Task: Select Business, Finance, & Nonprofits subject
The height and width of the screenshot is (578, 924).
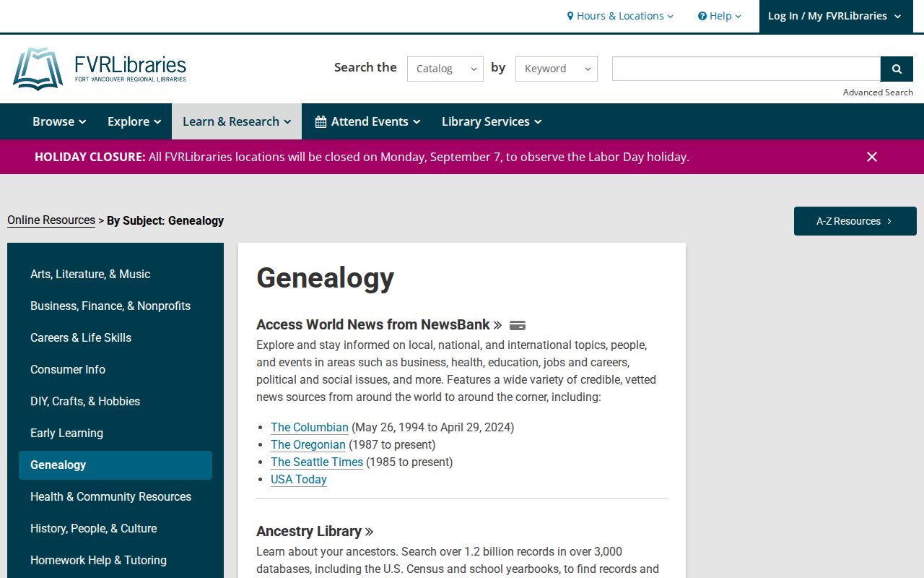Action: tap(115, 306)
